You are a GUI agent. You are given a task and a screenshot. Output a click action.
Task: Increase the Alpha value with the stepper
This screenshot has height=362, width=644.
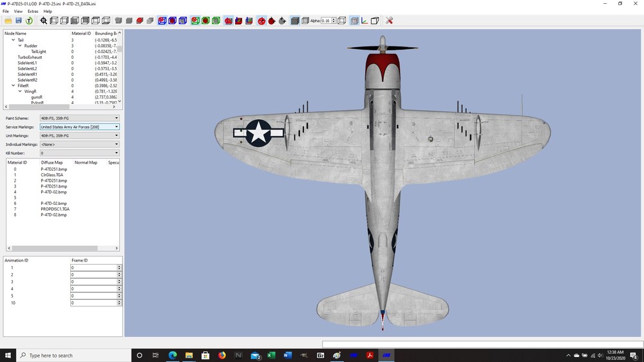[x=334, y=19]
